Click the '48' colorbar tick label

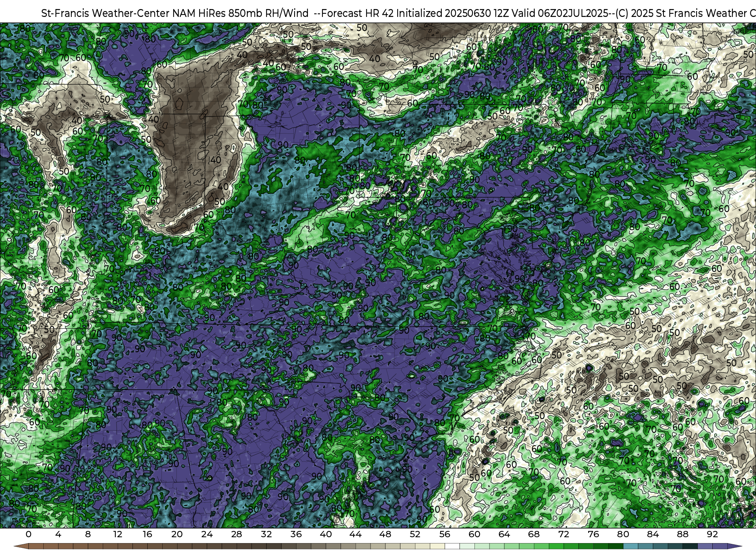point(385,534)
